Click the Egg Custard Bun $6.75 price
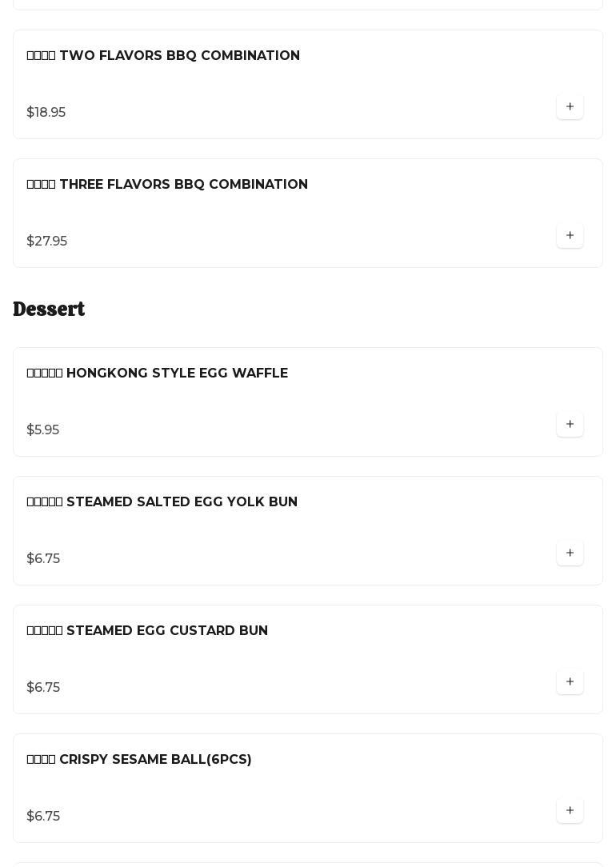 [x=43, y=688]
